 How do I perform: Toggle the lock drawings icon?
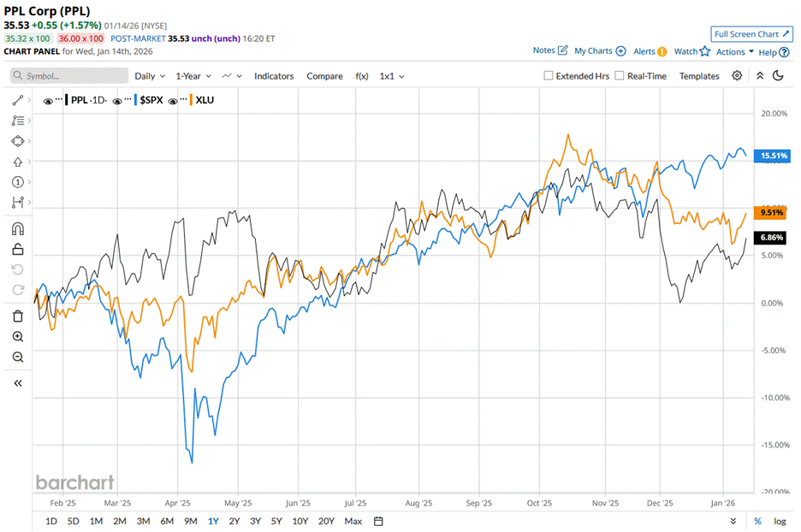18,249
